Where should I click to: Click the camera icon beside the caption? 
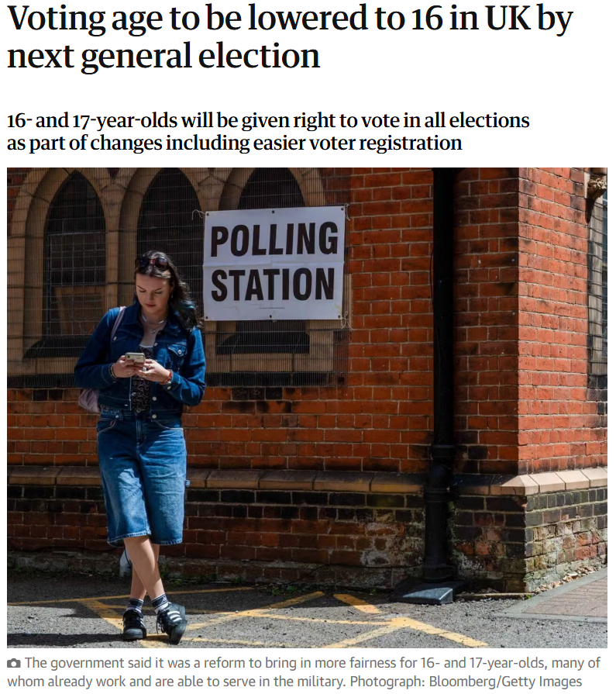(14, 664)
